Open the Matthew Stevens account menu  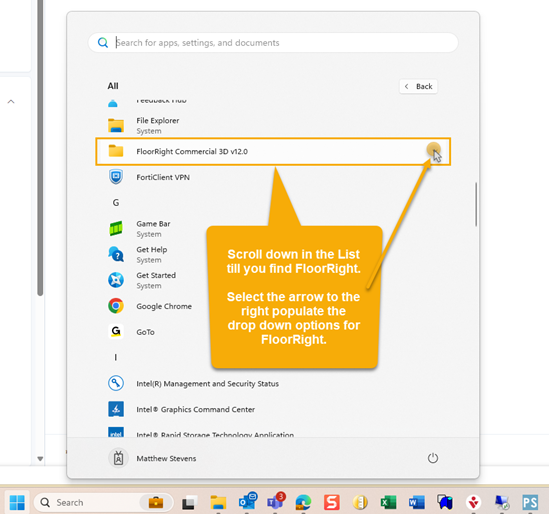(152, 458)
